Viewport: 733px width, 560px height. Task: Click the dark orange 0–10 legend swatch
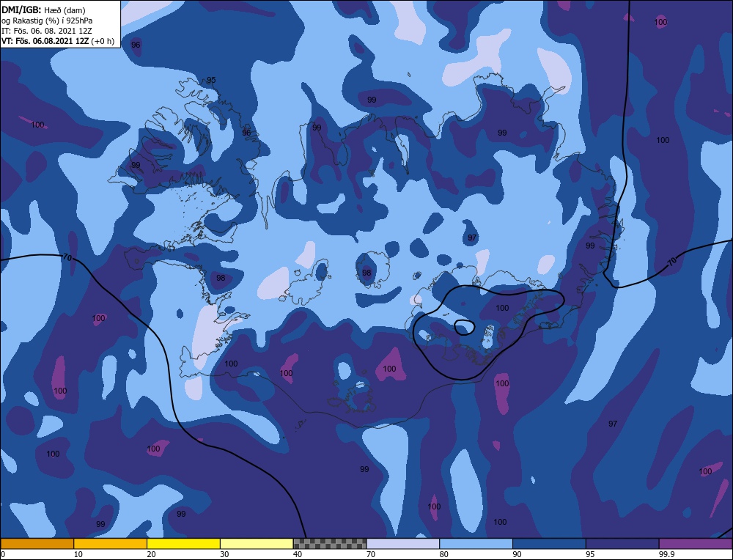(x=37, y=544)
